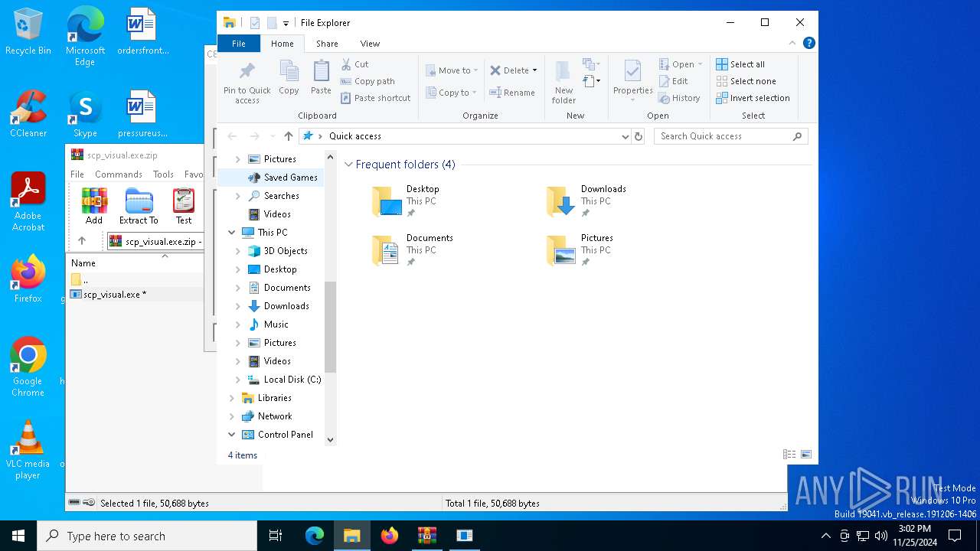Open the Desktop frequent folder
Screen dimensions: 980x551
pyautogui.click(x=406, y=201)
